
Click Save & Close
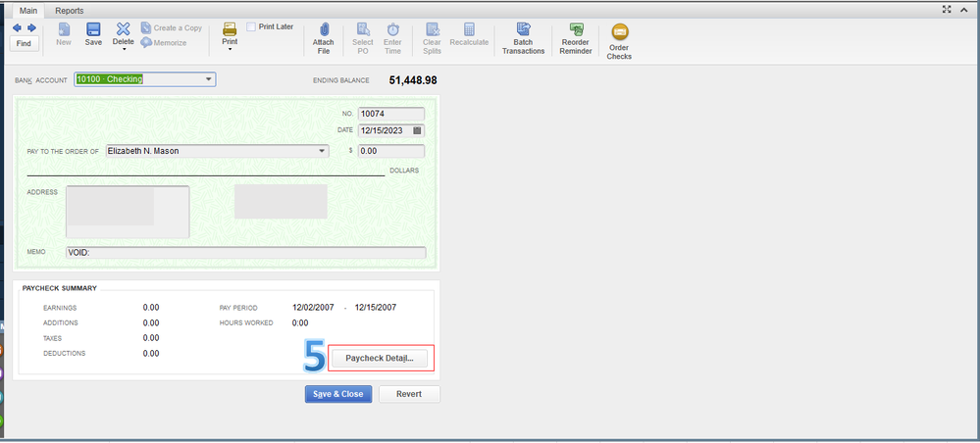click(x=338, y=394)
